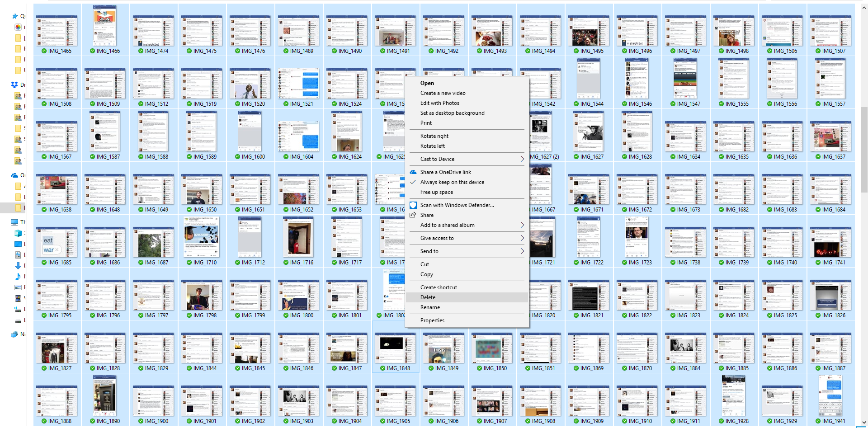Click the This PC monitor icon
The height and width of the screenshot is (428, 868).
point(14,222)
